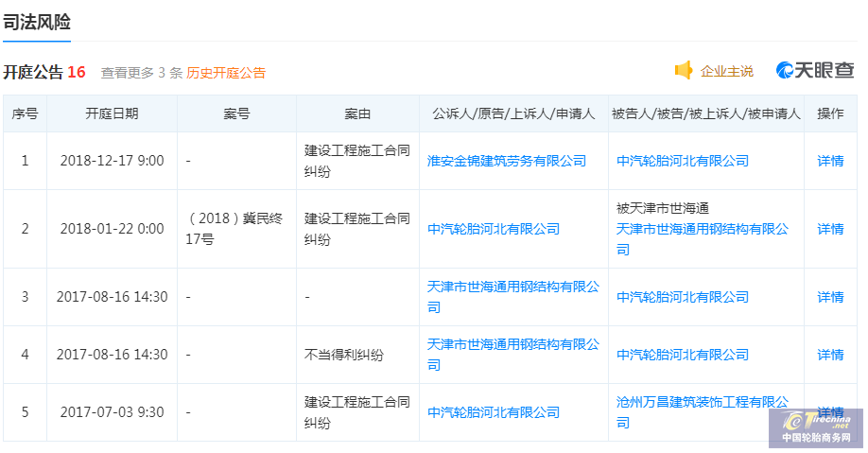Image resolution: width=868 pixels, height=453 pixels.
Task: Open row 4 plaintiff 天津市世海通用钢结构有限公司
Action: point(513,355)
